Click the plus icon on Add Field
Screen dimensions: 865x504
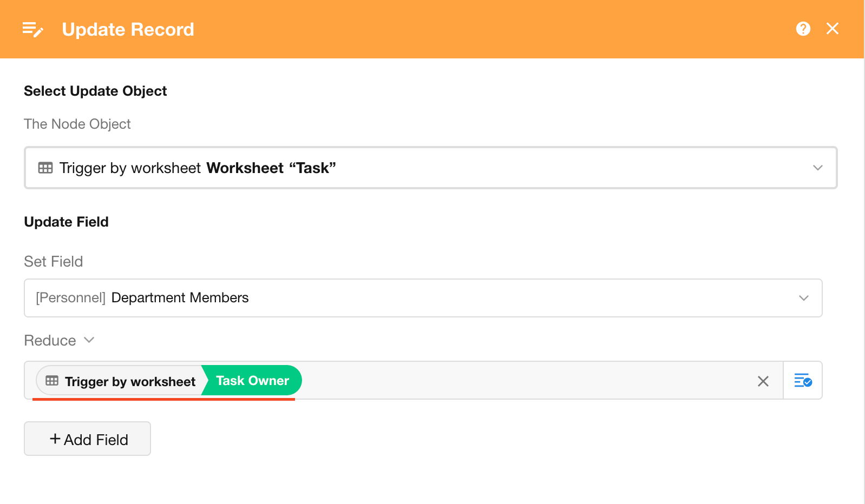coord(55,439)
